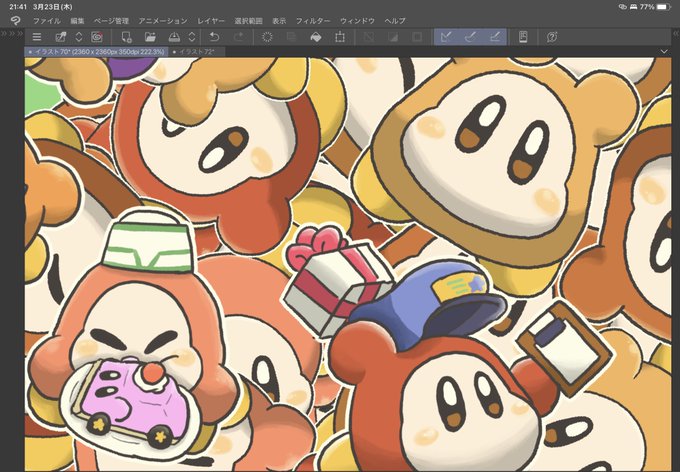Toggle snap to grid
Image resolution: width=680 pixels, height=472 pixels.
(x=495, y=37)
